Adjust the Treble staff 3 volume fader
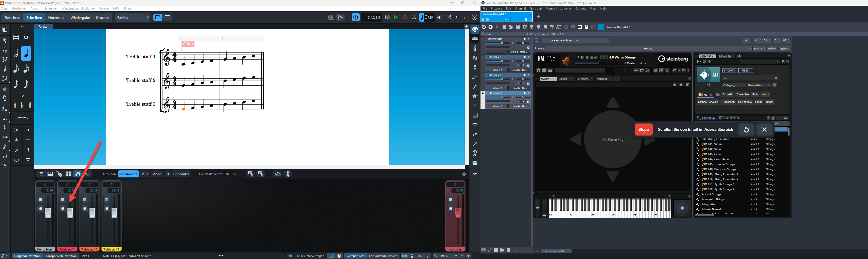Viewport: 868px width, 259px height. click(x=114, y=213)
